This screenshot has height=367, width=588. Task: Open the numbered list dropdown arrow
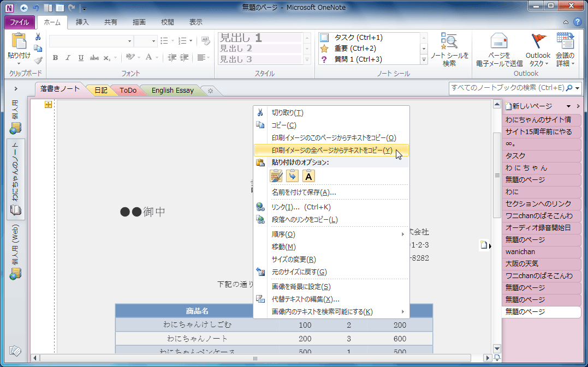click(x=191, y=40)
